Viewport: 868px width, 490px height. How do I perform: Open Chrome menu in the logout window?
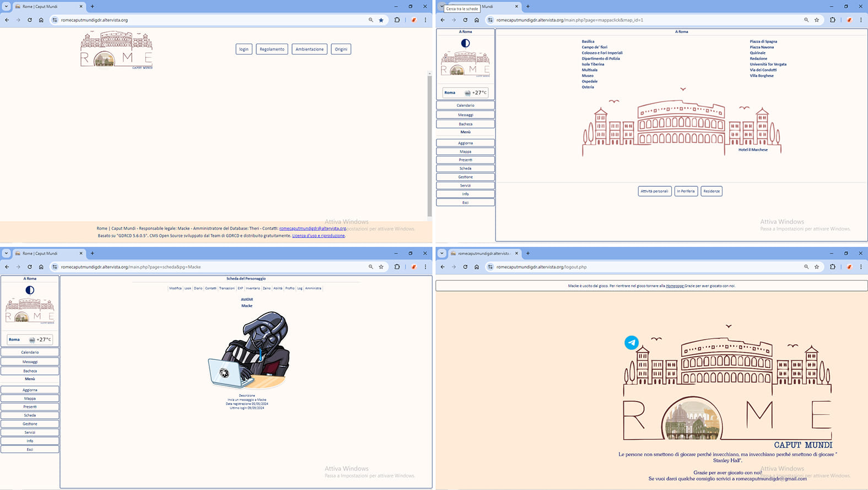pos(861,267)
